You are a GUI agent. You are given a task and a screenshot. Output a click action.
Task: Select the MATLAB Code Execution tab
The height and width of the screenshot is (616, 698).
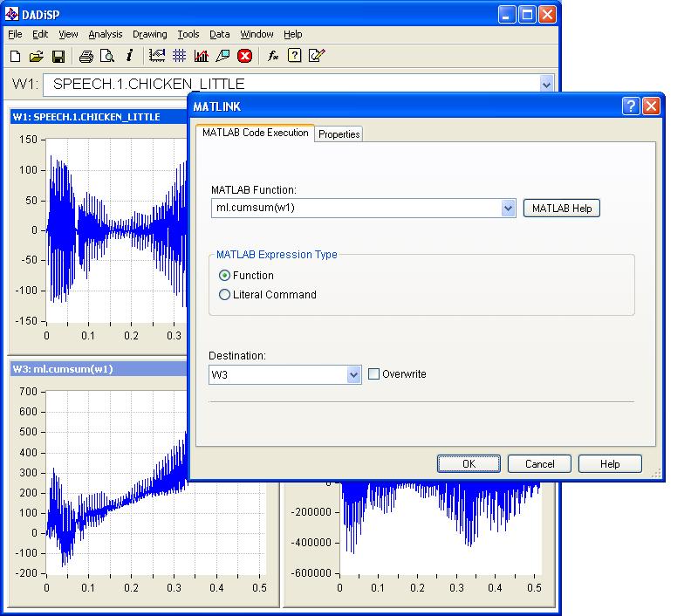[255, 133]
